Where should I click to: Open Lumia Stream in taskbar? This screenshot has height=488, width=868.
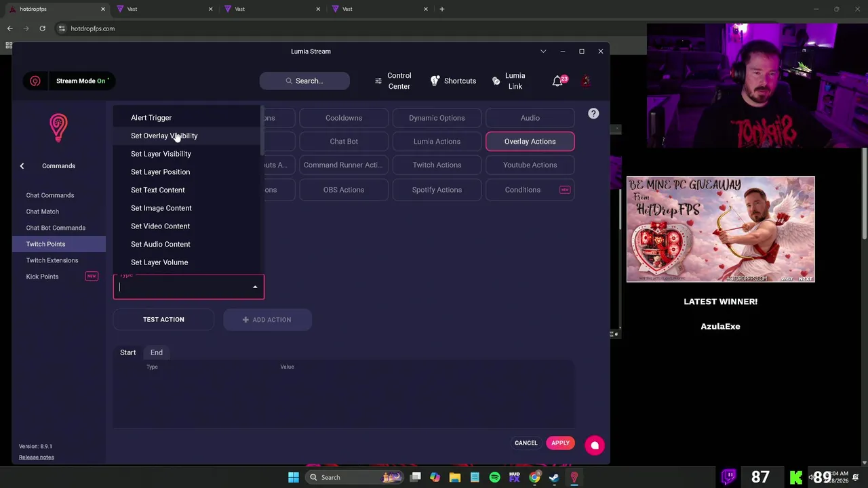[x=574, y=477]
